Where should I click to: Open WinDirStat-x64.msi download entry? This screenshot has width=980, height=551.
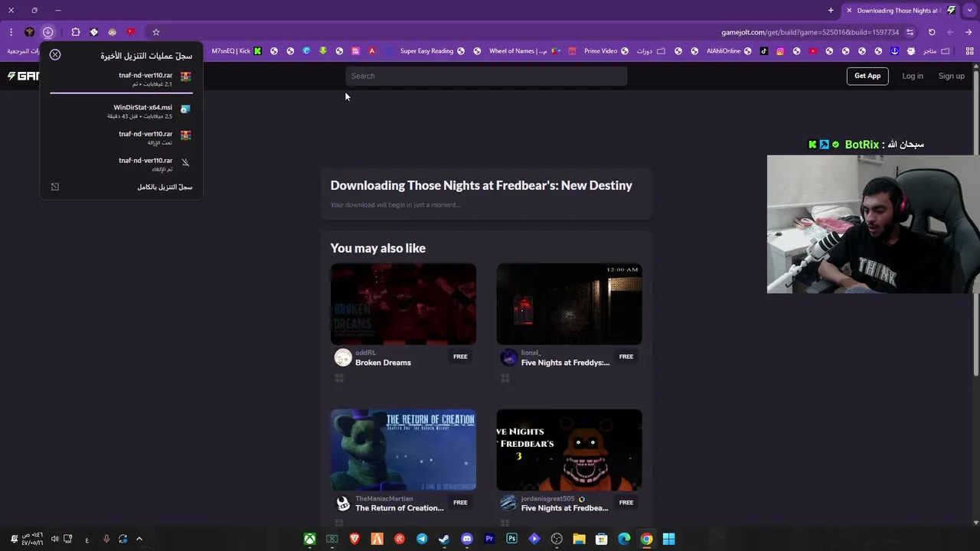coord(121,111)
